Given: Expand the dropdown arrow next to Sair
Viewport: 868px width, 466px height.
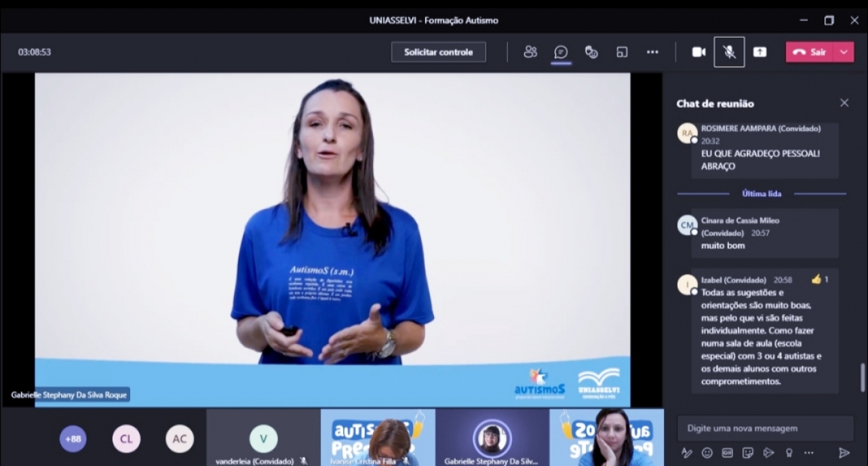Looking at the screenshot, I should click(x=844, y=52).
